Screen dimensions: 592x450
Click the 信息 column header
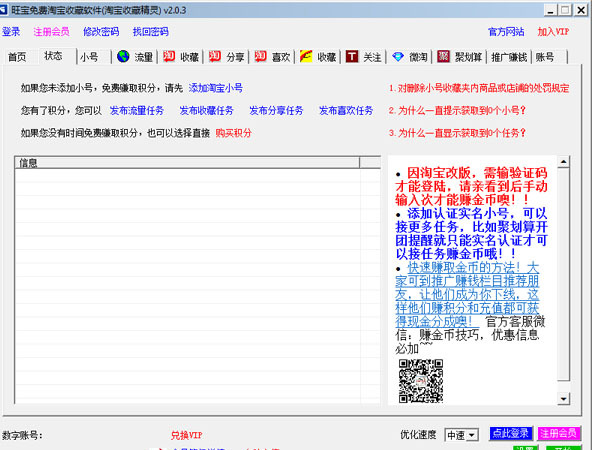(187, 163)
